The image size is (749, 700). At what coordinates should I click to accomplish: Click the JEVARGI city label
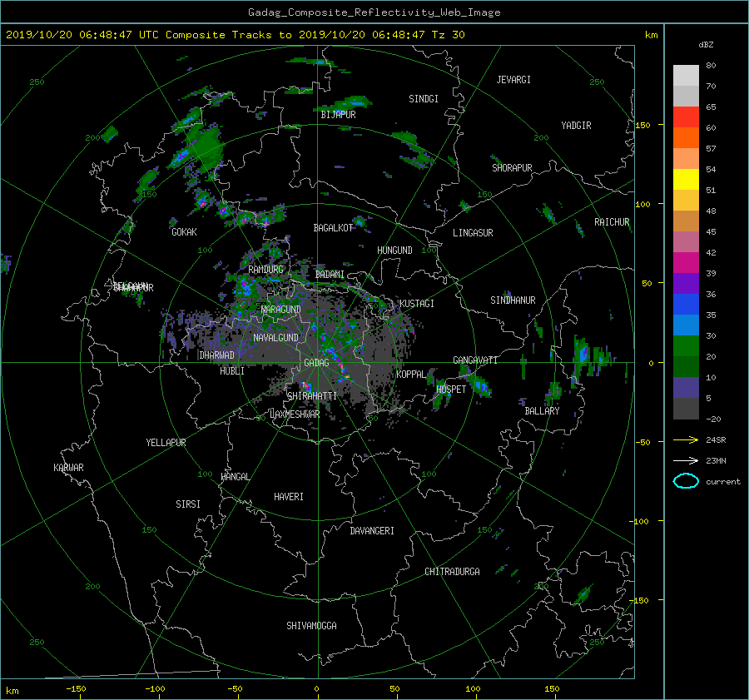click(513, 80)
